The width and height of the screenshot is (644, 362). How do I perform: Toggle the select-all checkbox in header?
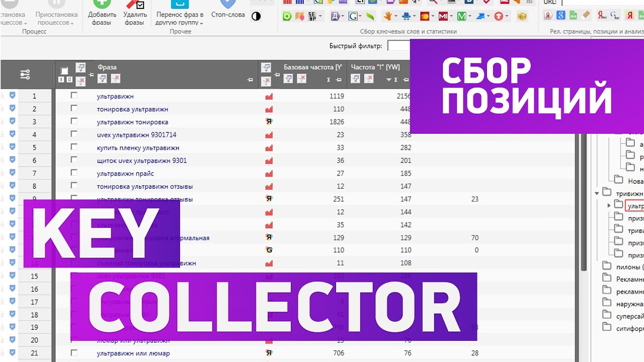[64, 71]
